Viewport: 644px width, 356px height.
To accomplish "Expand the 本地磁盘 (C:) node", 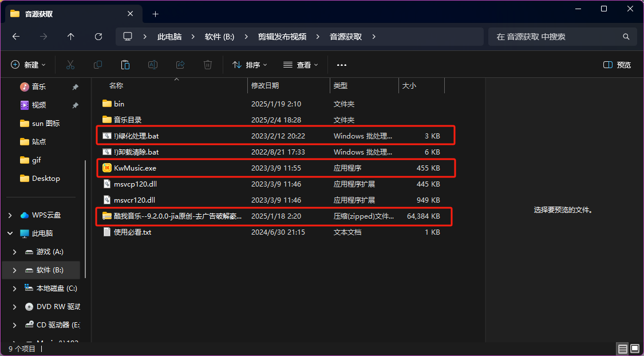I will pos(15,288).
